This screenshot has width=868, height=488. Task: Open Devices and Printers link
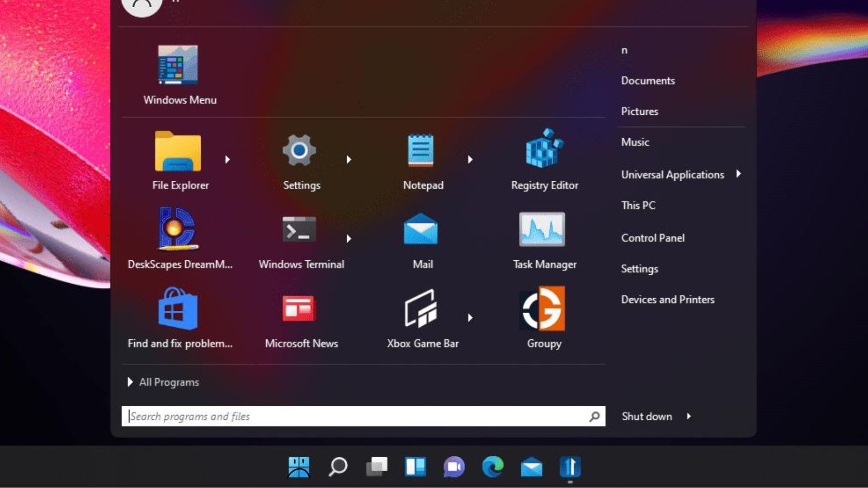click(667, 300)
